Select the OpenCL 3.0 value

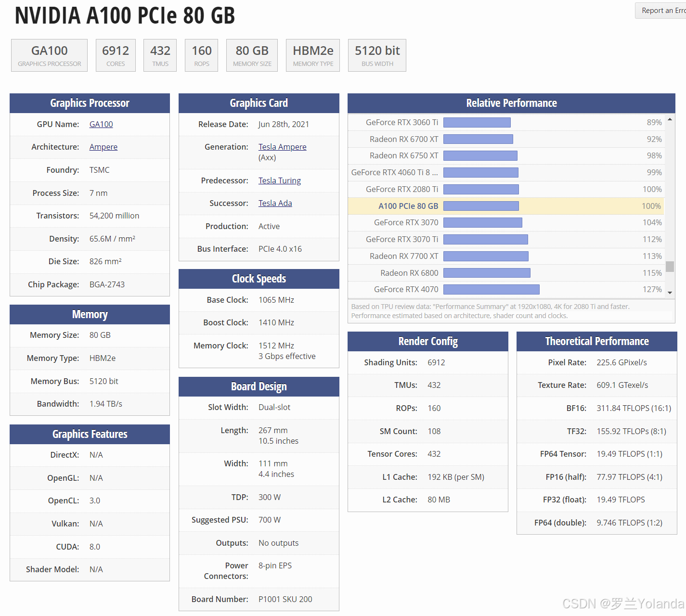(x=95, y=500)
